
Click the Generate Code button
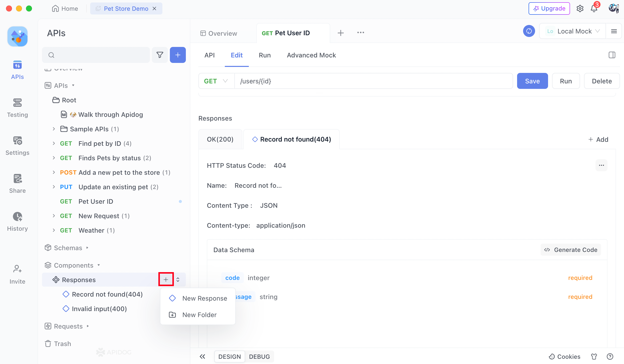click(571, 250)
